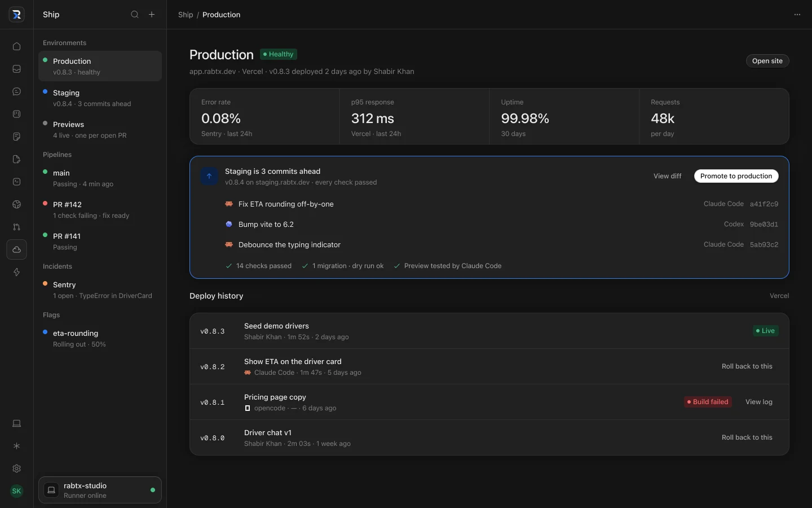Open the three-dot more menu
812x508 pixels.
[797, 15]
